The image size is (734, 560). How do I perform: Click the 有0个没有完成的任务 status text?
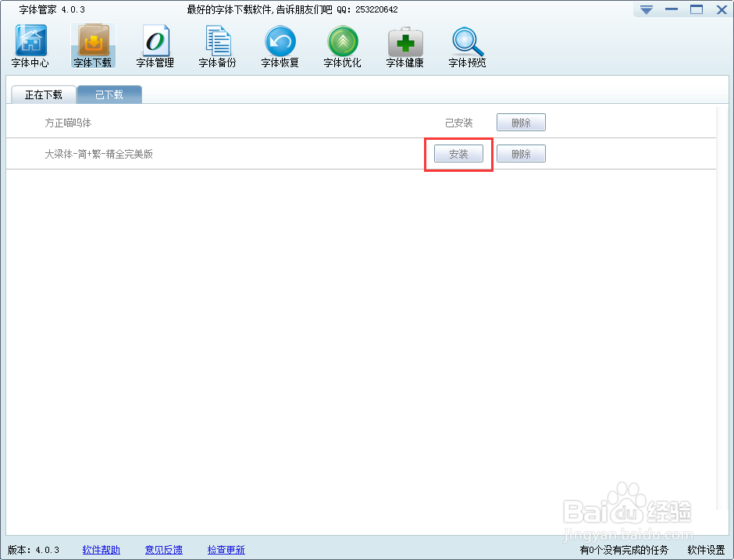point(624,550)
